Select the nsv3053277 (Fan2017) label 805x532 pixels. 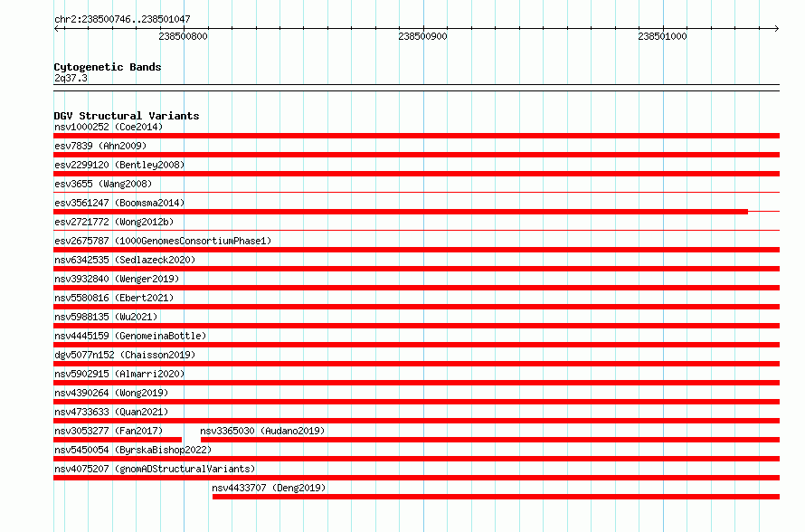coord(109,431)
